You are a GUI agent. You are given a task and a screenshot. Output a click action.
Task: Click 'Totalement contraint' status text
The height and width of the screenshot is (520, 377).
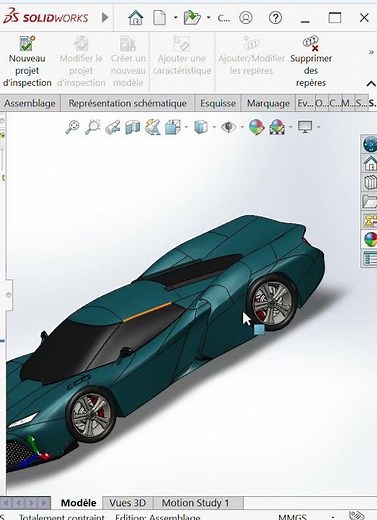pyautogui.click(x=62, y=517)
